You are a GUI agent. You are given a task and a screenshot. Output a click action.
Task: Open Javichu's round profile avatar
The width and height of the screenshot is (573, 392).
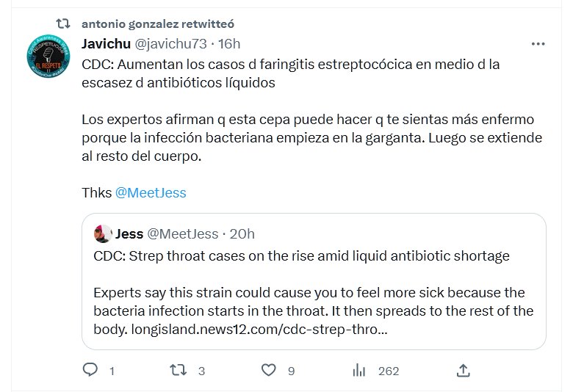tap(50, 59)
